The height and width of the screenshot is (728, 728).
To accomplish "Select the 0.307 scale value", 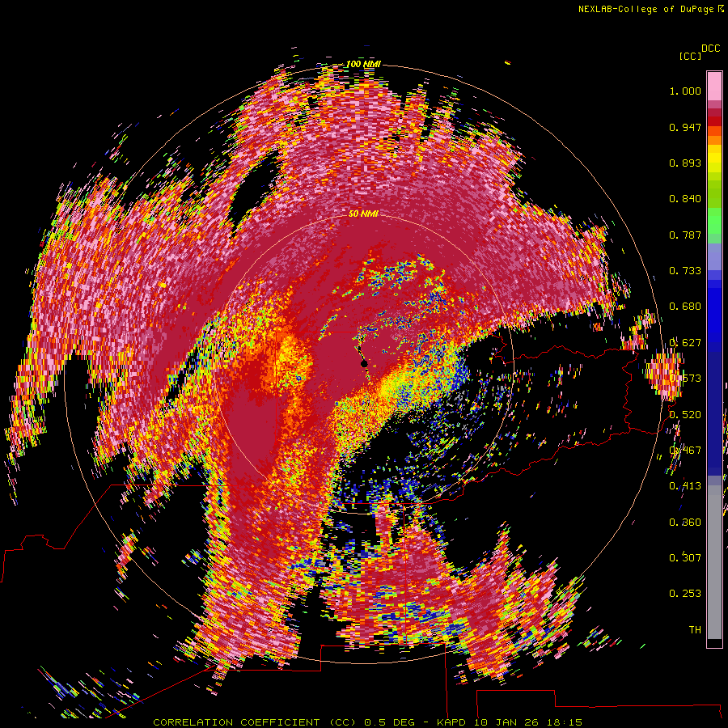I will point(685,557).
